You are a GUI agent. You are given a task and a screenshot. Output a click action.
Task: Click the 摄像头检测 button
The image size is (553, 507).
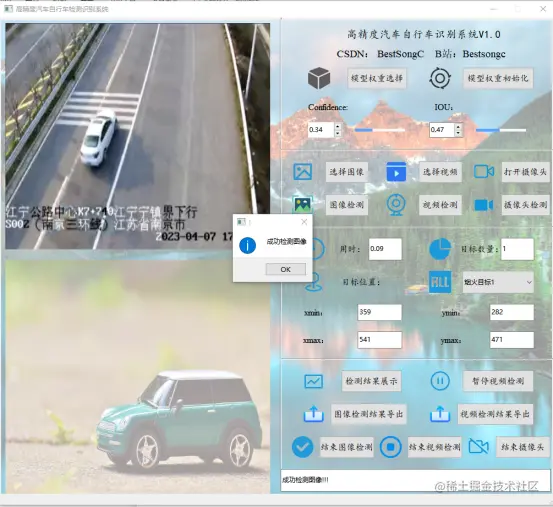click(526, 205)
